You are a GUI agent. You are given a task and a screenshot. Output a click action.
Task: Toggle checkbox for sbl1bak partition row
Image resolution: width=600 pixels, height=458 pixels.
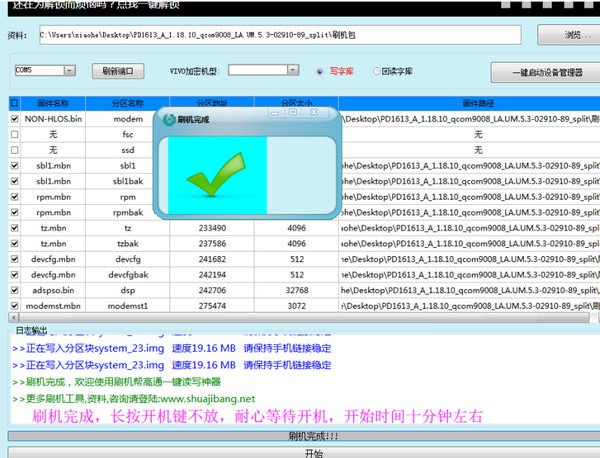coord(15,181)
